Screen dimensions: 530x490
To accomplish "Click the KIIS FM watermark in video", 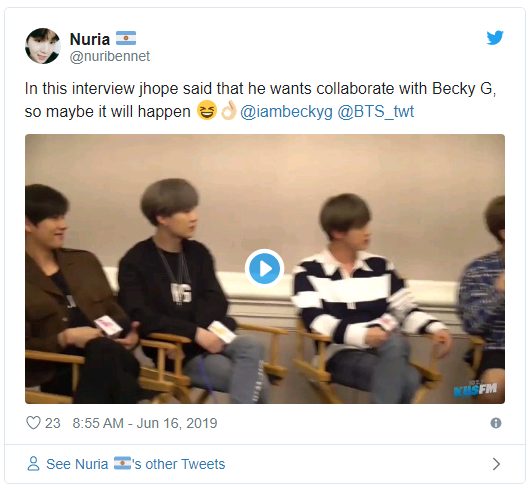I will click(475, 390).
